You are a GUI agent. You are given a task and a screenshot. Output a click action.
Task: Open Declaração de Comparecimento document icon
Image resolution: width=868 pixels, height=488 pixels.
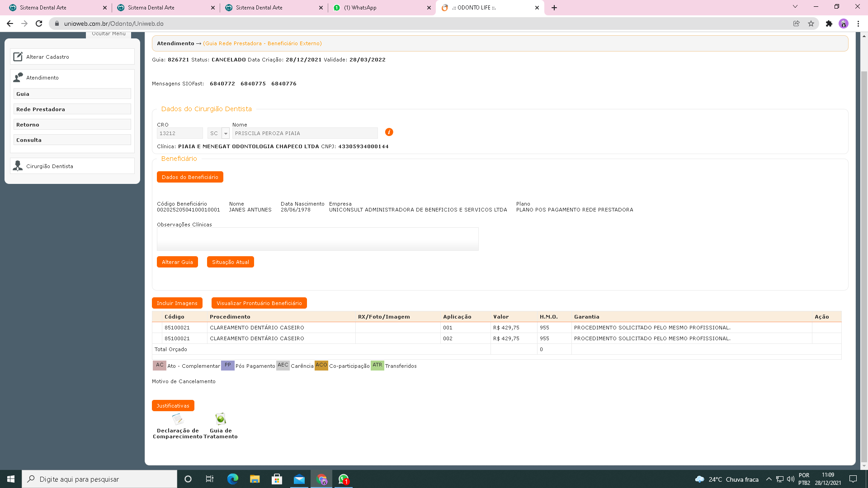[x=178, y=419]
